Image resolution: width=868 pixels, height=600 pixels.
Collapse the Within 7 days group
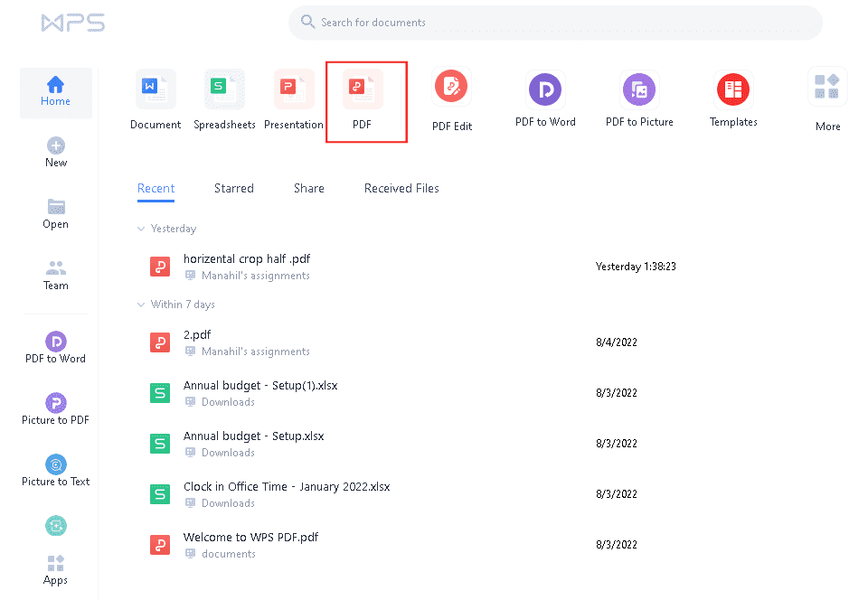141,305
